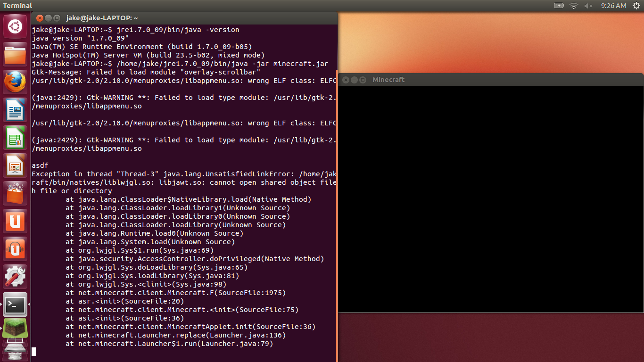Click 'Gtk-Message: Failed to load module' line
The height and width of the screenshot is (362, 644).
146,72
